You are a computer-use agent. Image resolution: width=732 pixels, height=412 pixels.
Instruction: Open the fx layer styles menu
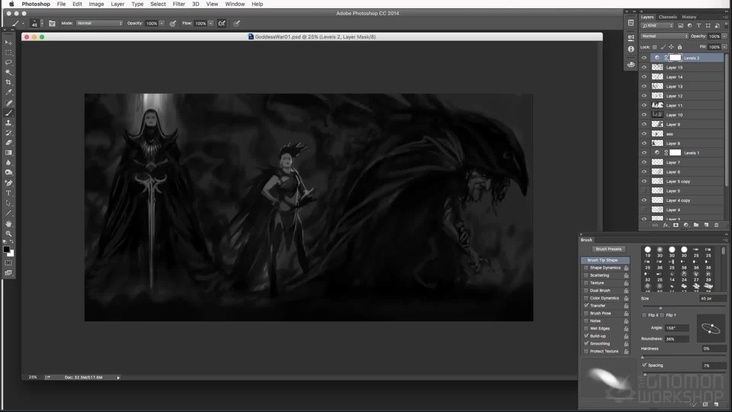pos(666,225)
